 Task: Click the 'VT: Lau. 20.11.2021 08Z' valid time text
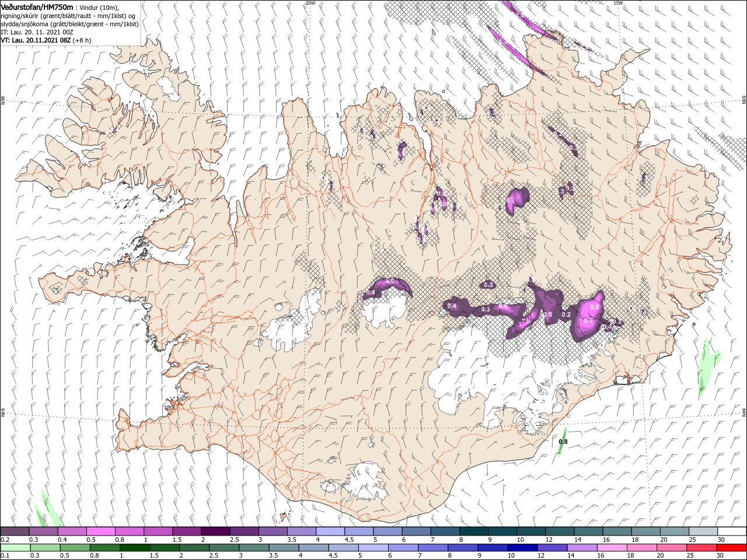point(36,40)
